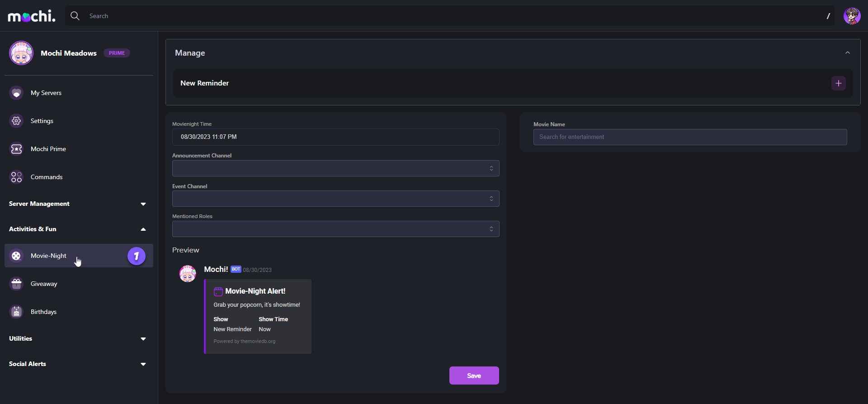868x404 pixels.
Task: Open the Mentioned Roles dropdown
Action: pos(335,229)
